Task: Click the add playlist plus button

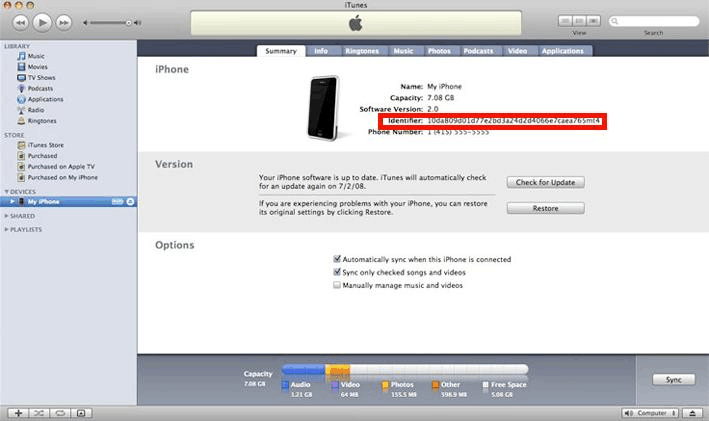Action: [19, 413]
